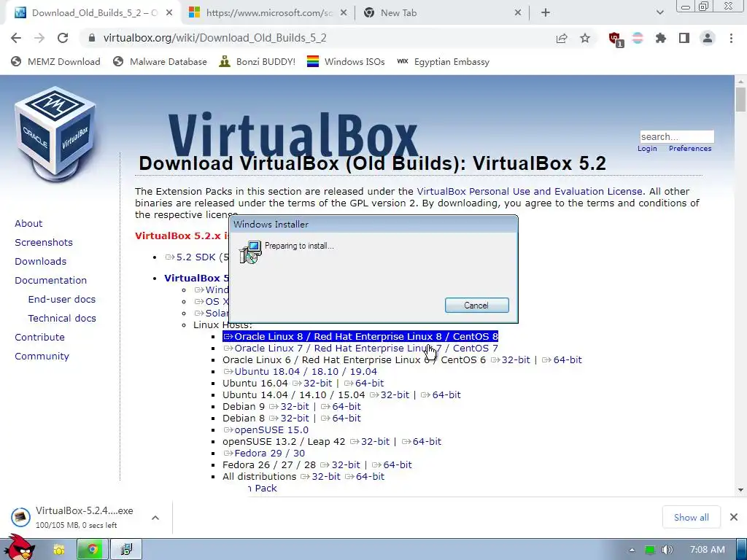Cancel the Windows Installer dialog
Image resolution: width=747 pixels, height=560 pixels.
click(x=476, y=306)
